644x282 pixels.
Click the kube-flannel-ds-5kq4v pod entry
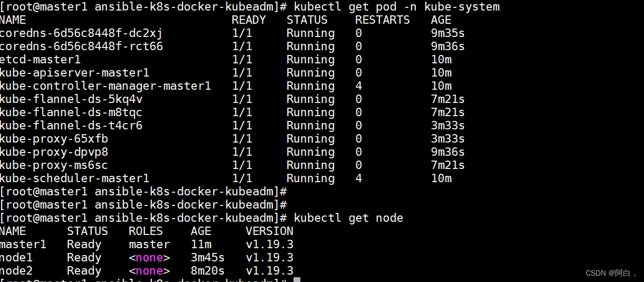click(71, 99)
